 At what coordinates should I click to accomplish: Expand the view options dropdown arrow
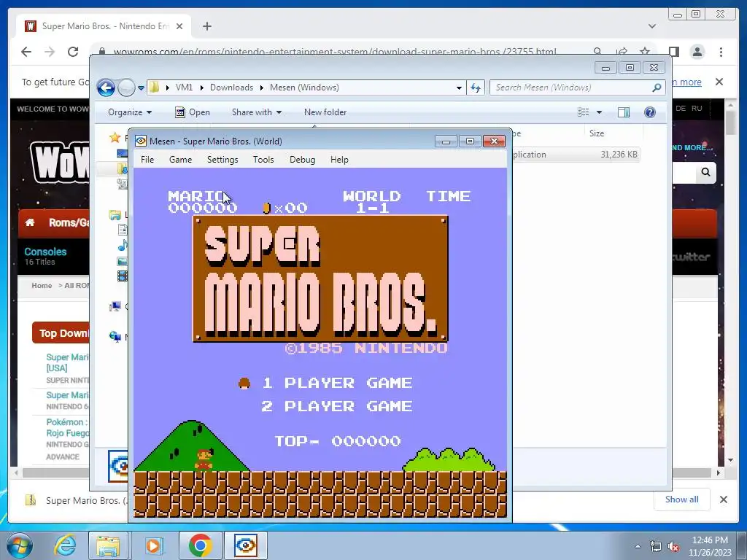(x=600, y=112)
